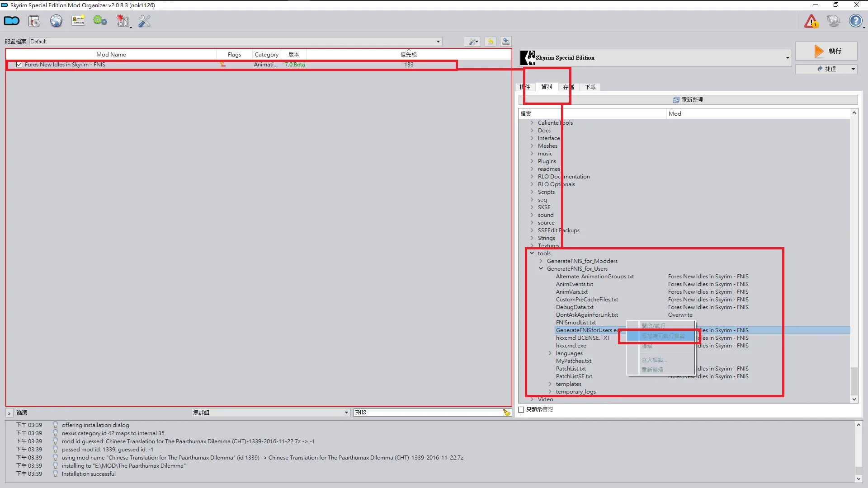Open the tools puzzle piece icon

(x=123, y=21)
